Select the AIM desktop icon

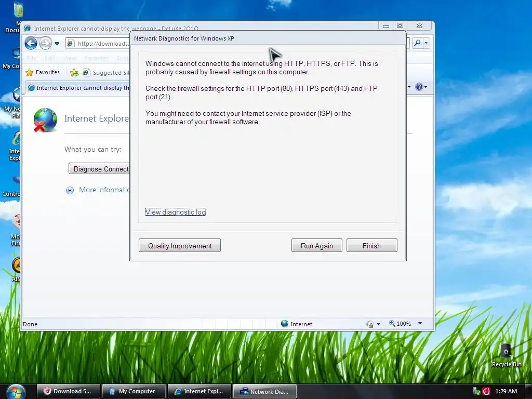tap(16, 270)
